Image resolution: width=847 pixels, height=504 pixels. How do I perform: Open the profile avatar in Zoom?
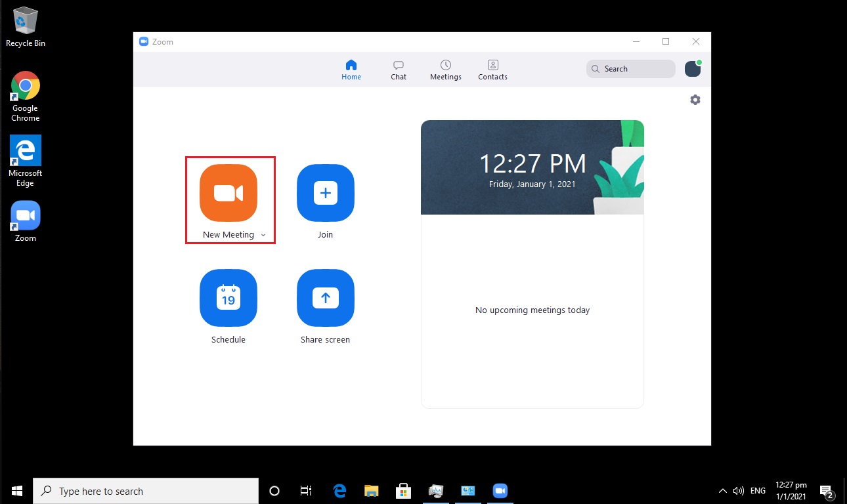(693, 69)
